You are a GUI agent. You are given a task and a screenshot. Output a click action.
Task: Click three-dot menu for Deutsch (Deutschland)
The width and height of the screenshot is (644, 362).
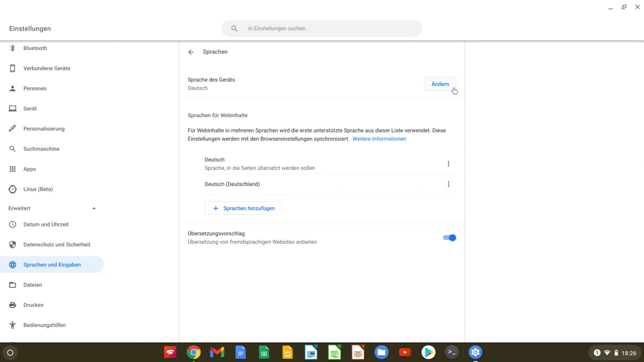[448, 184]
